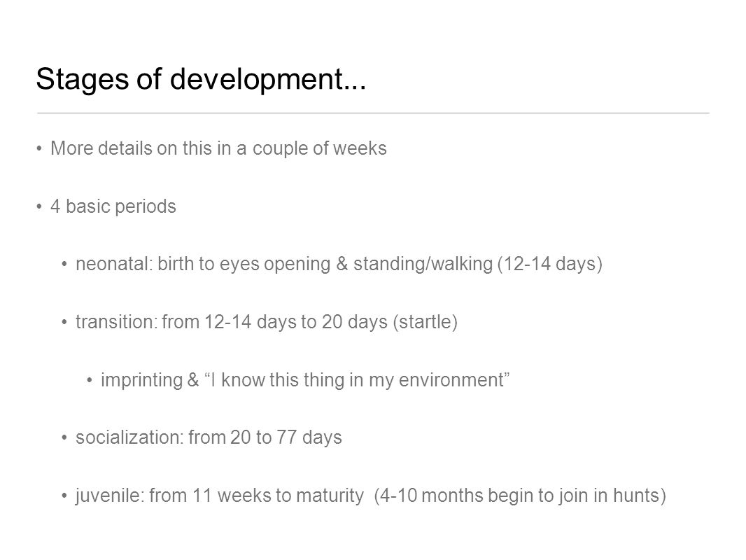Click the slide title 'Stages of development...'
746x560 pixels.
(201, 79)
